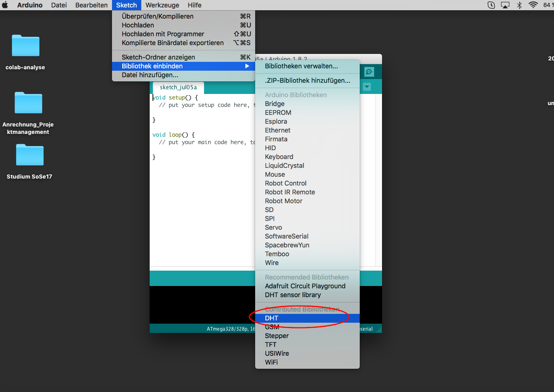Screen dimensions: 554x392
Task: Include the SoftwareSerial library
Action: [307, 237]
